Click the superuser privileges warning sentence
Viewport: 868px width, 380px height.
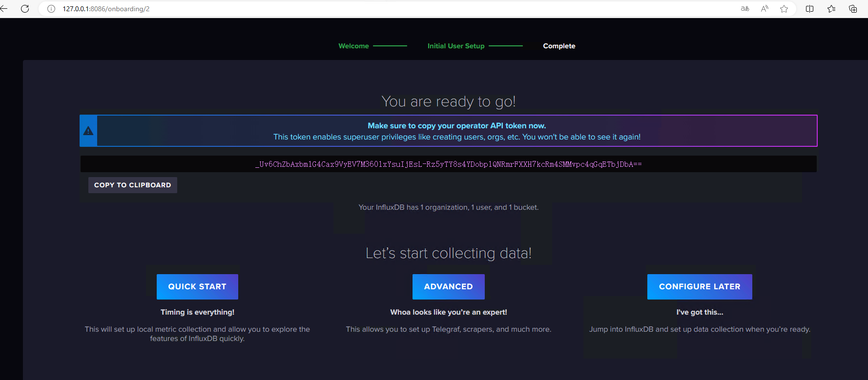pyautogui.click(x=457, y=137)
